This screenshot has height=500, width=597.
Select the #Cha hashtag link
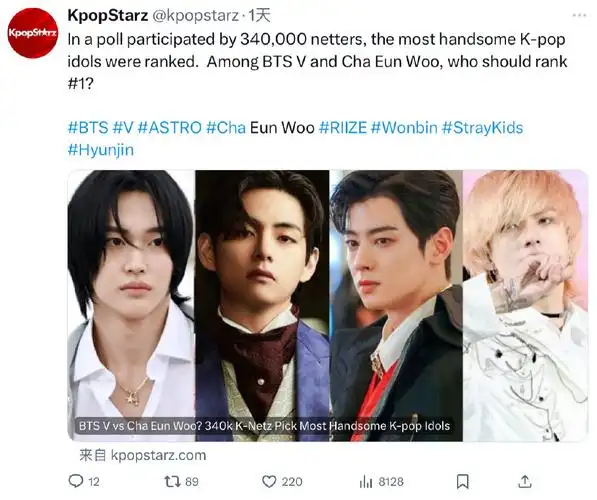(x=226, y=128)
